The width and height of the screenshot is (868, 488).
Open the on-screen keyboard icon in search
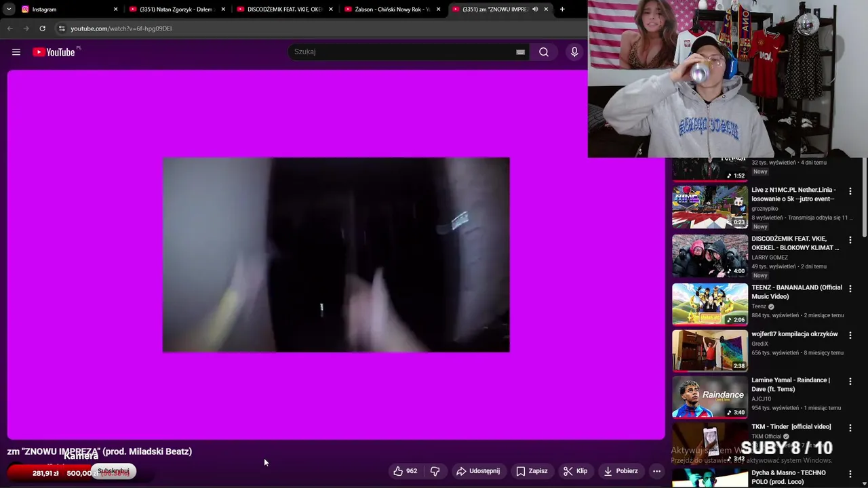click(520, 52)
